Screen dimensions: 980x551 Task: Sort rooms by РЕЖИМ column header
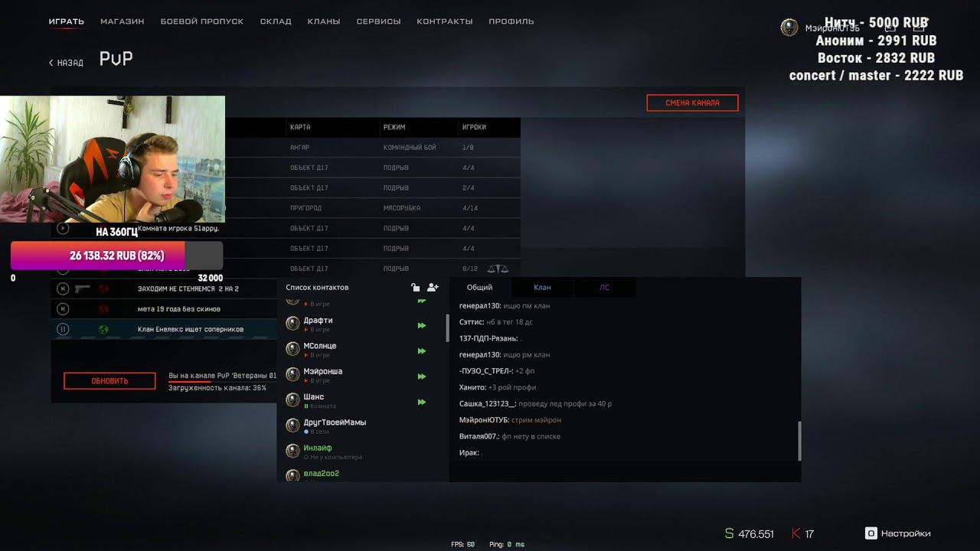pos(394,127)
